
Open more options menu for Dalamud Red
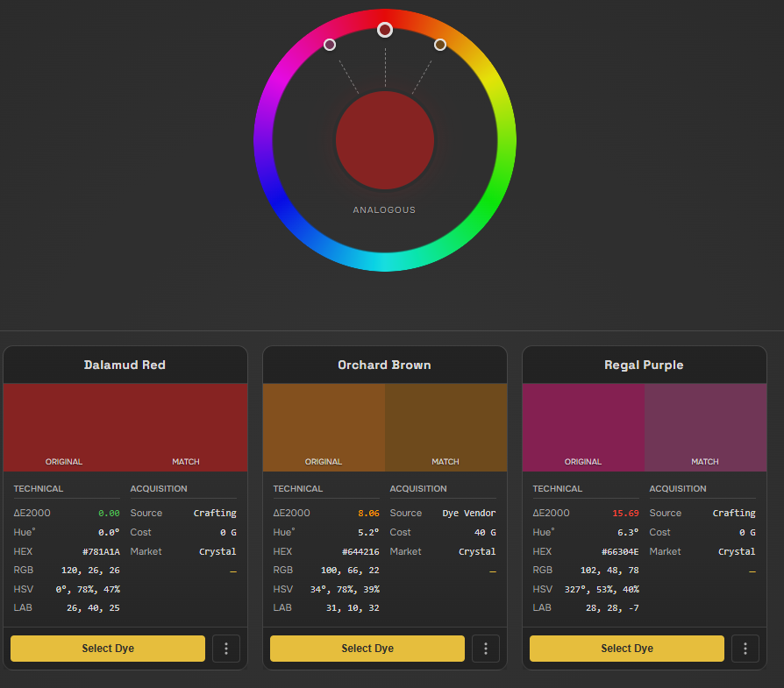[226, 649]
